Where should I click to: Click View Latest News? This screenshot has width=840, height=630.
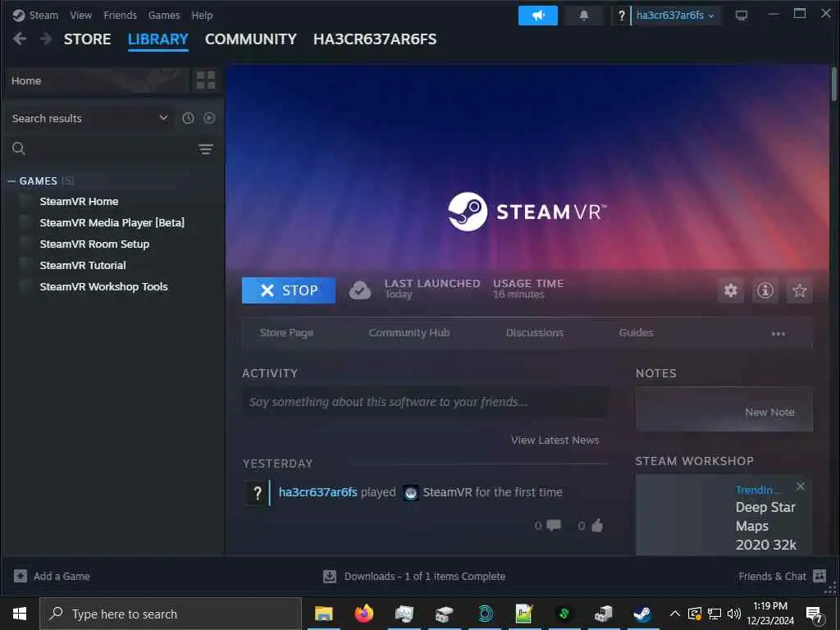pos(555,440)
